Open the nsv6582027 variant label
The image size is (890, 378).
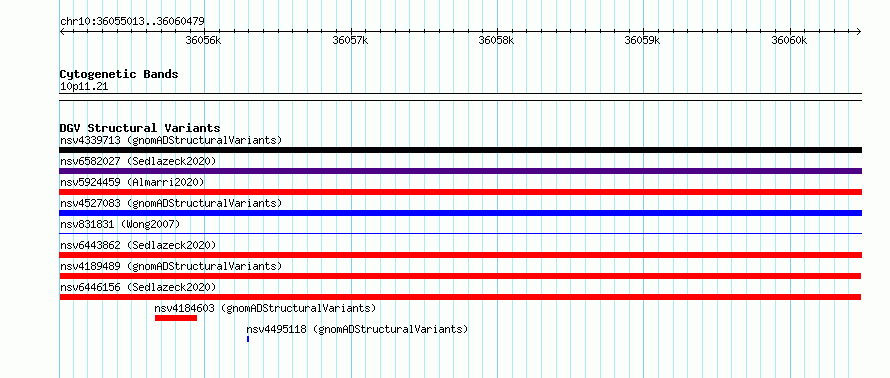[138, 161]
